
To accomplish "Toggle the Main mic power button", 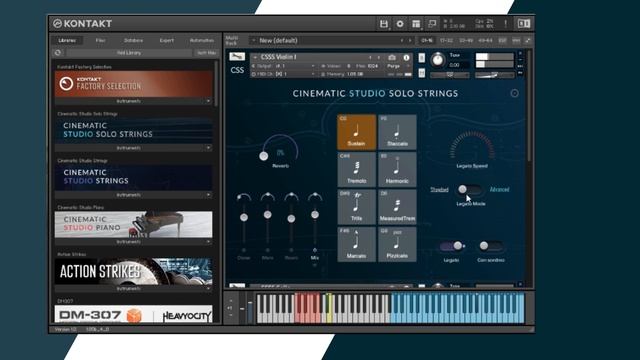I will (x=267, y=250).
